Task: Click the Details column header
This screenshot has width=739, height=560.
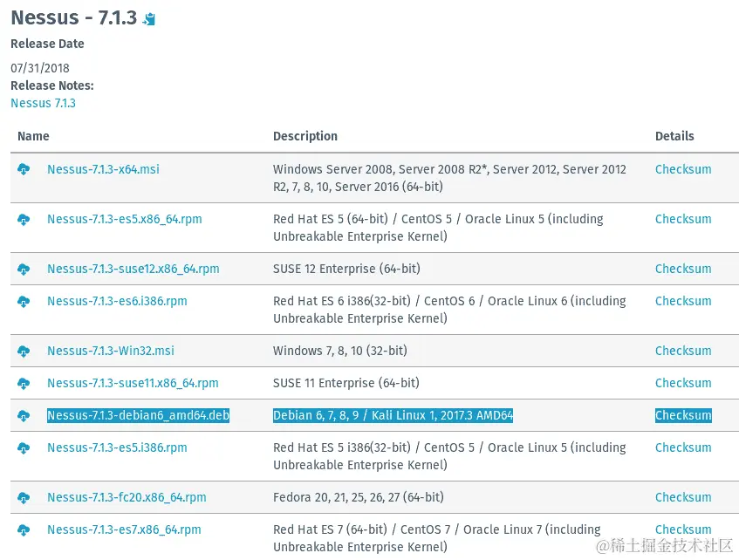Action: click(x=674, y=136)
